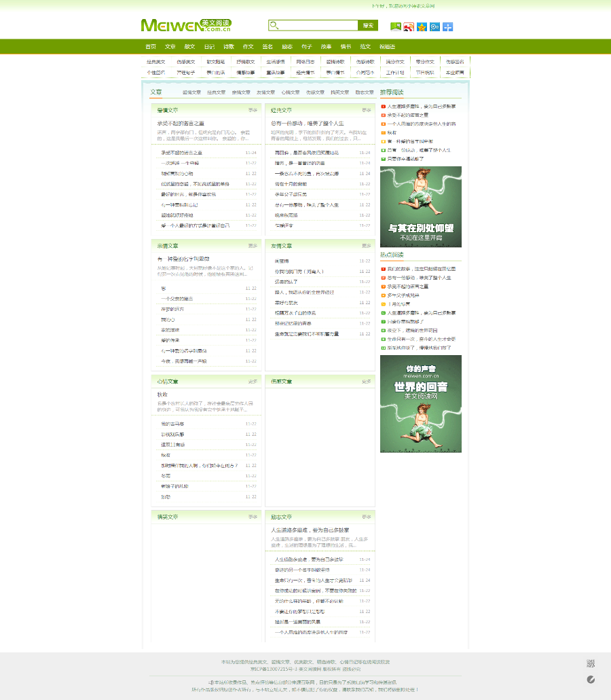Image resolution: width=611 pixels, height=700 pixels.
Task: Click 更多 in the 心情文章 panel header
Action: tap(253, 382)
